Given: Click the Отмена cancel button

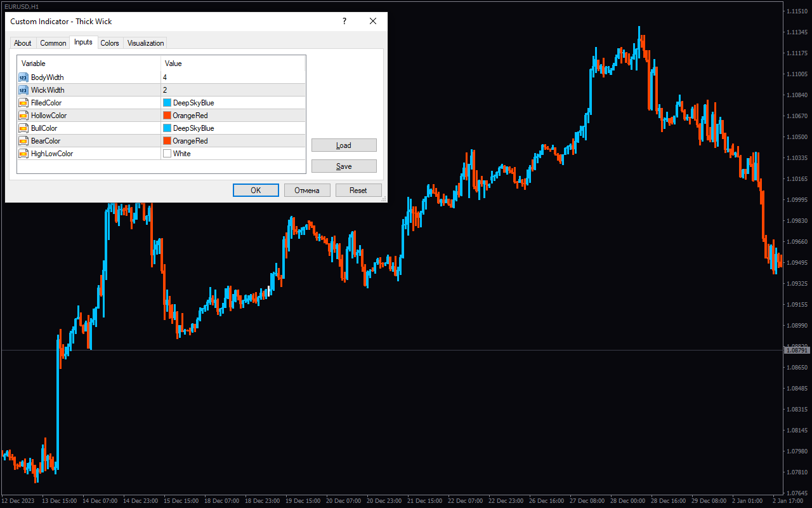Looking at the screenshot, I should coord(307,190).
